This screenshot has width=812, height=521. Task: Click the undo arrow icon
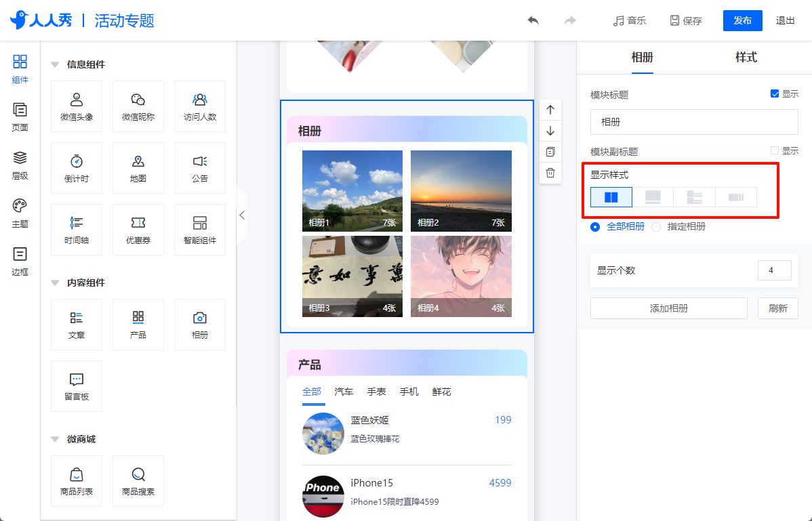pyautogui.click(x=533, y=21)
